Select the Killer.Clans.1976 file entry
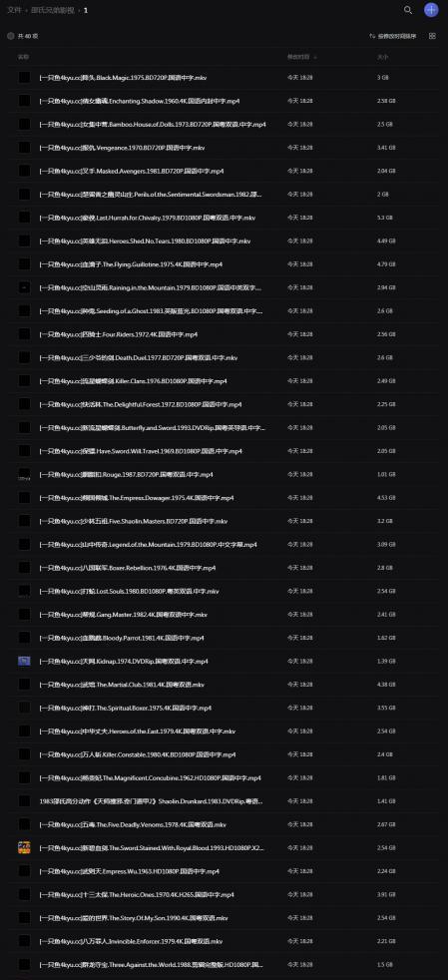The image size is (448, 980). point(224,380)
